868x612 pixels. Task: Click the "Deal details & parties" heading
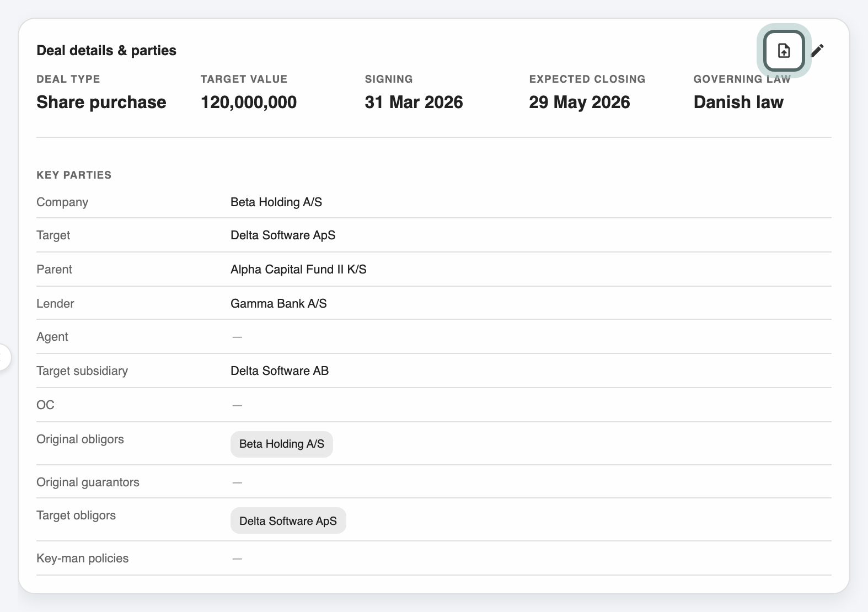pos(106,51)
